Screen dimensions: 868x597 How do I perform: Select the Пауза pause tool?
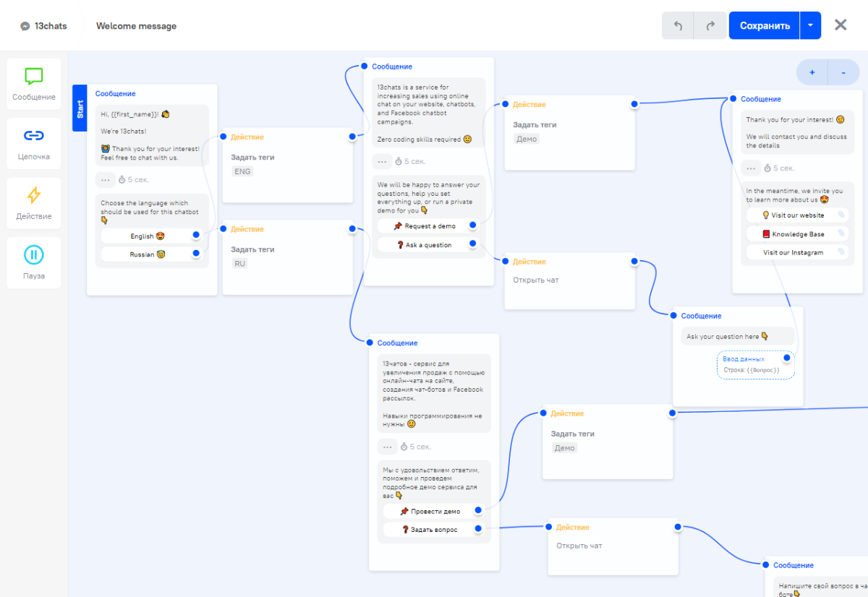coord(34,262)
